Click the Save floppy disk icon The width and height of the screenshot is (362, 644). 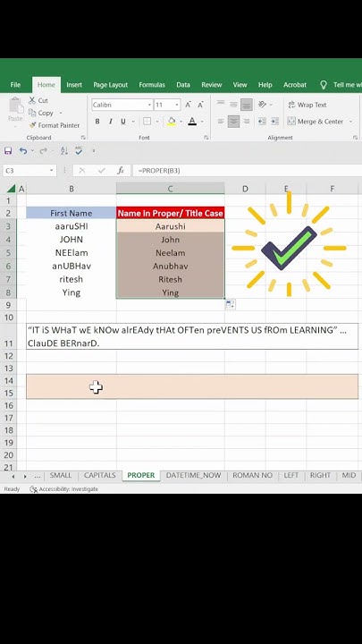tap(8, 151)
